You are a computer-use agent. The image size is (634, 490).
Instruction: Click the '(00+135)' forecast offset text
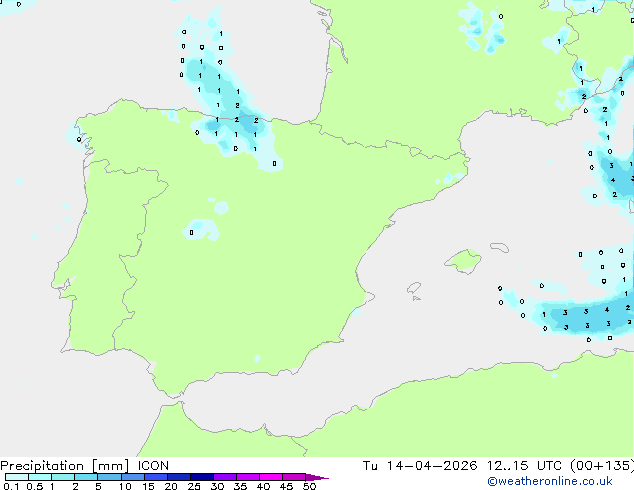tap(602, 466)
